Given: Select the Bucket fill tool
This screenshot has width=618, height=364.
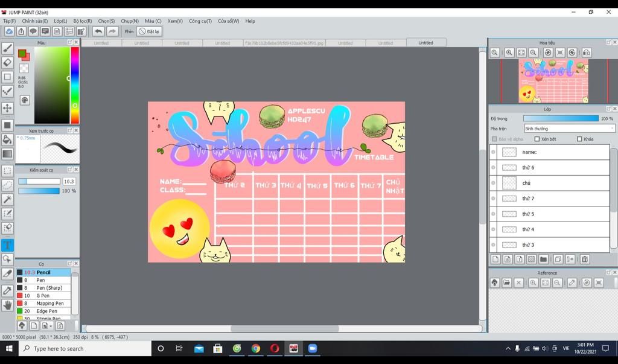Looking at the screenshot, I should click(x=7, y=139).
